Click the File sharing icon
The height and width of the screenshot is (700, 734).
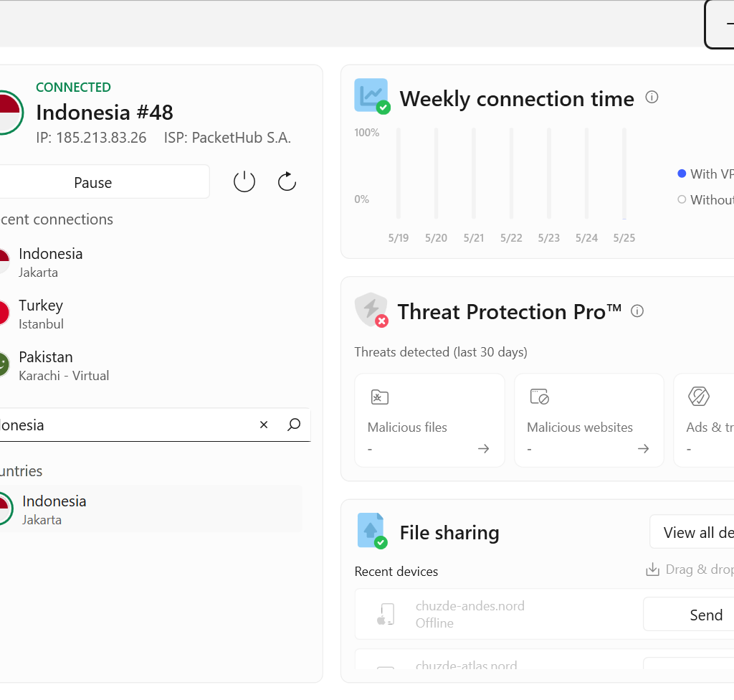click(x=372, y=531)
